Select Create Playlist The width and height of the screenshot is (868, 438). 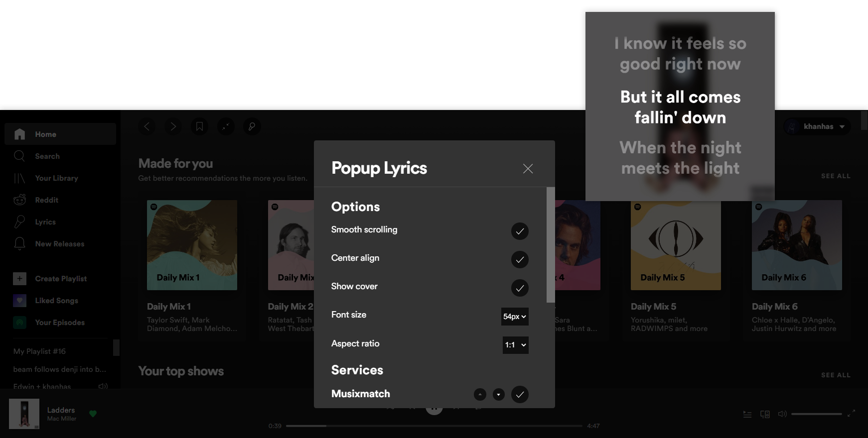point(60,278)
